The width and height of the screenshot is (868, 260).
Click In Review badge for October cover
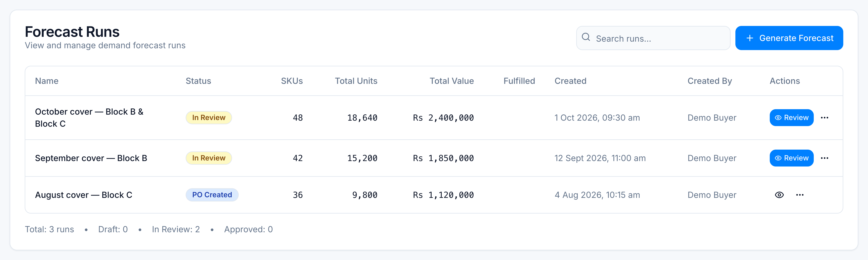point(209,118)
